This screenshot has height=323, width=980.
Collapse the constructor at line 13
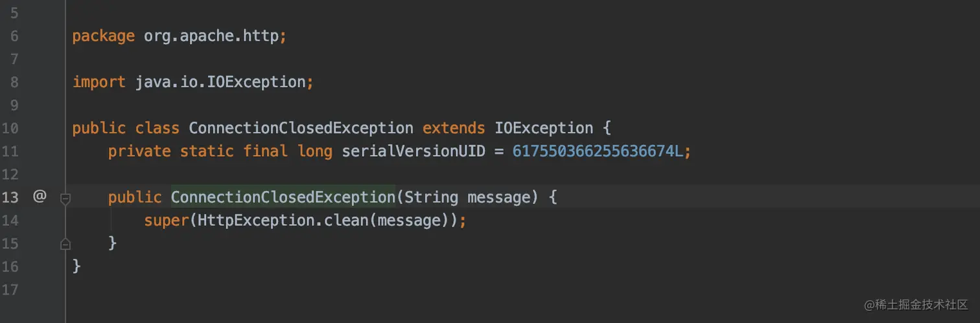pos(65,198)
